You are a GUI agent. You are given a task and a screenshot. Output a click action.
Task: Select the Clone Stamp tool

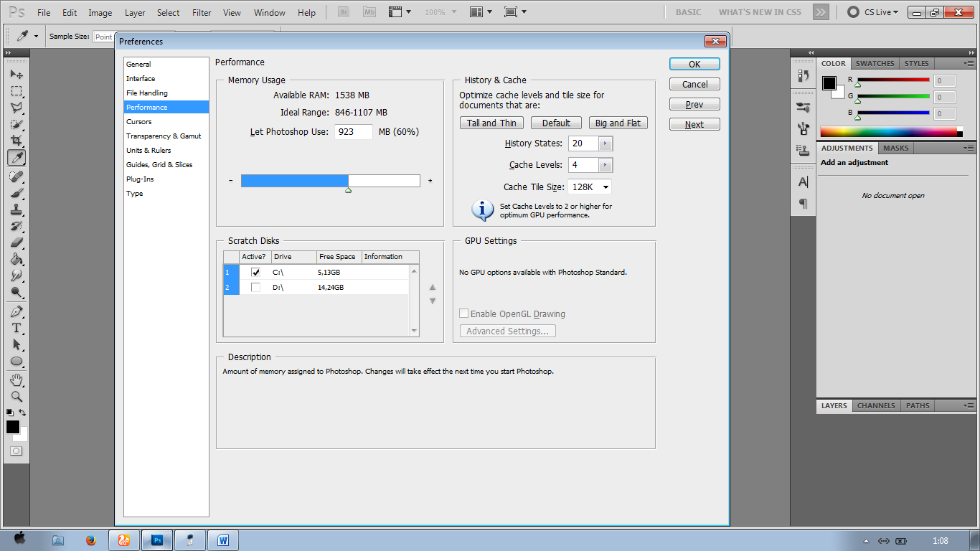pyautogui.click(x=17, y=209)
